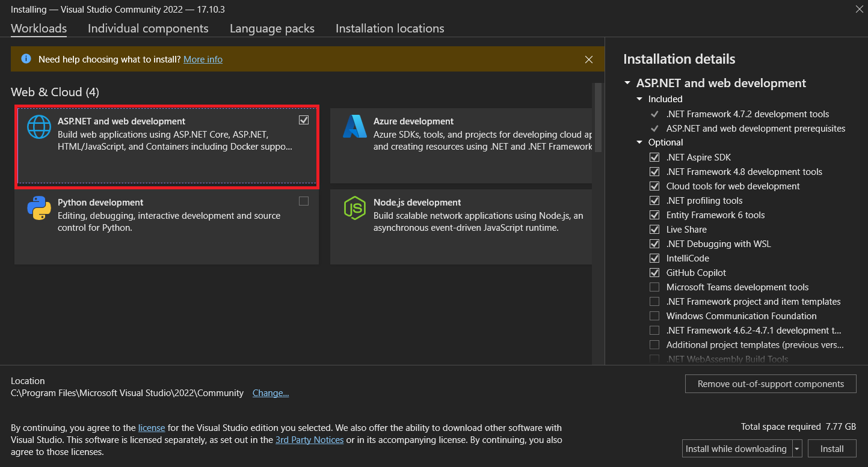Open the 3rd Party Notices link
Image resolution: width=868 pixels, height=467 pixels.
[x=310, y=440]
